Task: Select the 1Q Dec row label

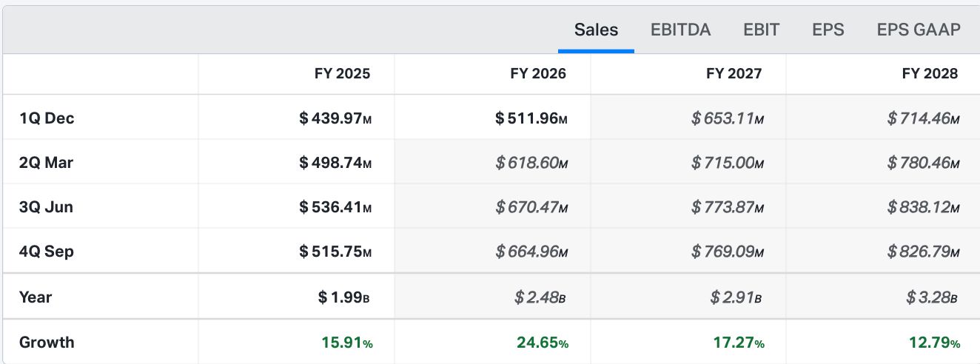Action: click(x=47, y=118)
